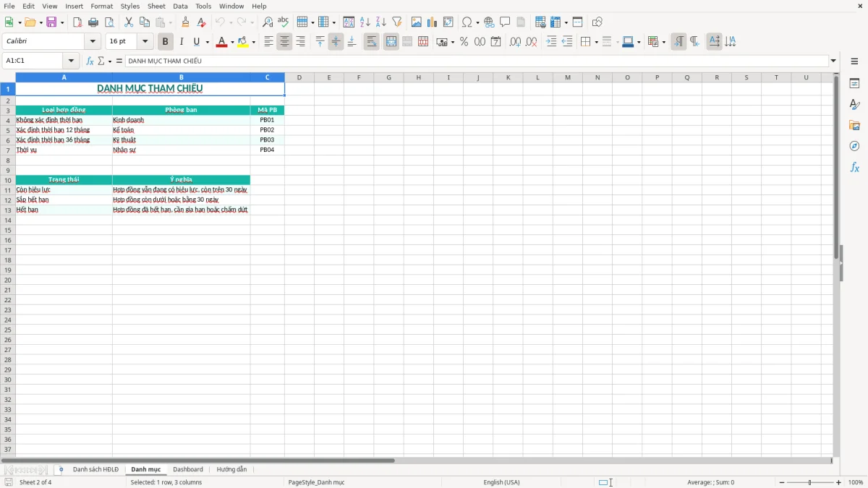This screenshot has height=488, width=868.
Task: Open the Format menu
Action: [x=101, y=6]
